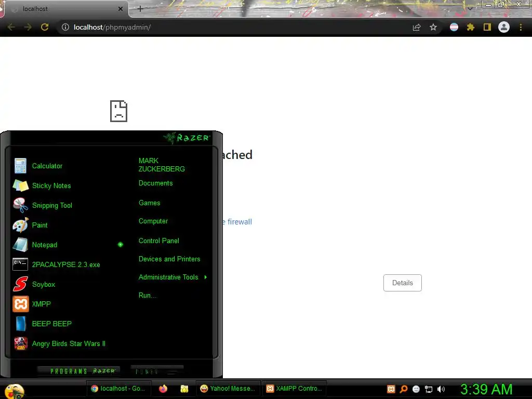Open the Extensions puzzle icon
The height and width of the screenshot is (399, 532).
470,27
